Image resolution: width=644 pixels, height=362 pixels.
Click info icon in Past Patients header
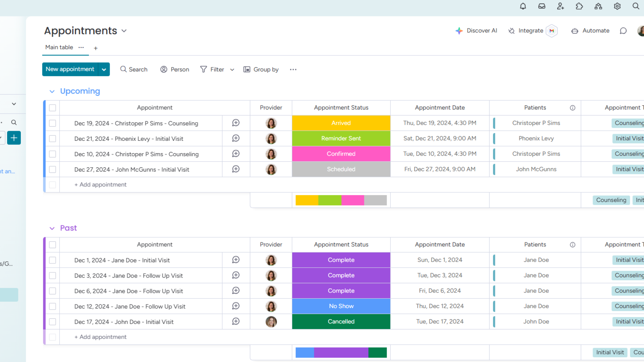573,245
